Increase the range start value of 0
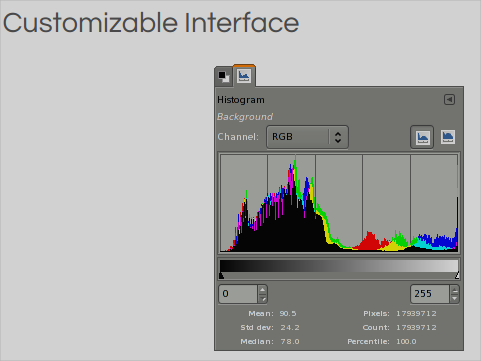 pos(263,289)
